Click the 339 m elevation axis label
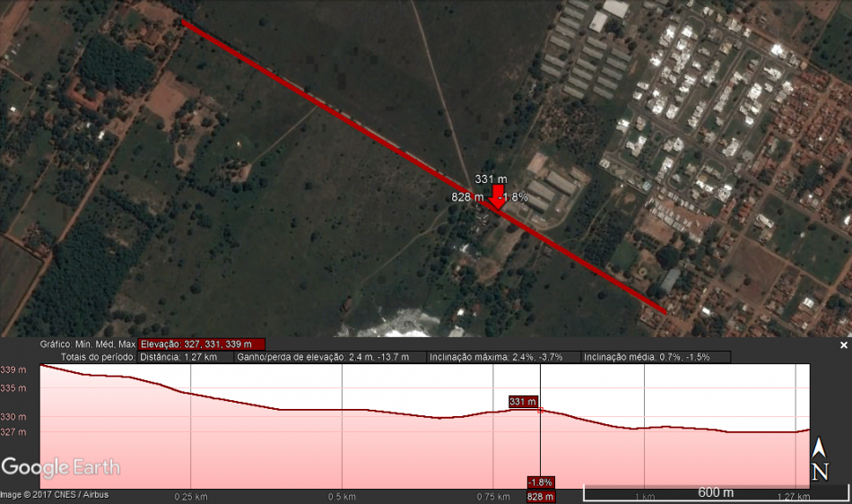The height and width of the screenshot is (504, 852). [x=13, y=369]
